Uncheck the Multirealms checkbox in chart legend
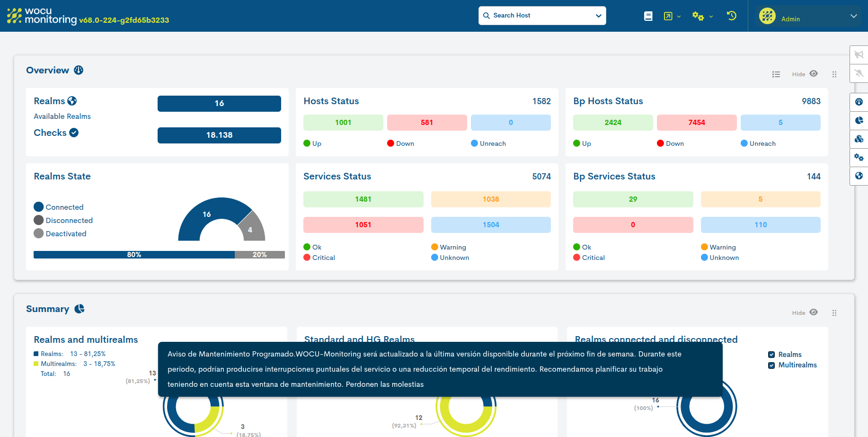The width and height of the screenshot is (868, 437). point(771,365)
